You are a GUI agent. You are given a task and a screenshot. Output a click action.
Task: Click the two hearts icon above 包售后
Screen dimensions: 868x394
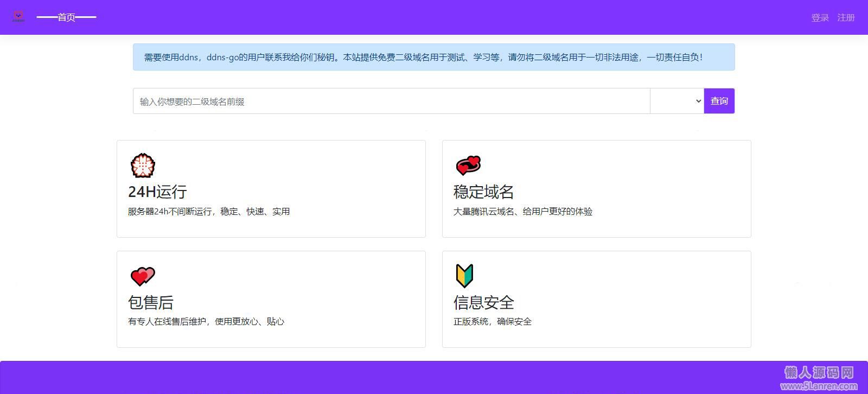coord(143,276)
